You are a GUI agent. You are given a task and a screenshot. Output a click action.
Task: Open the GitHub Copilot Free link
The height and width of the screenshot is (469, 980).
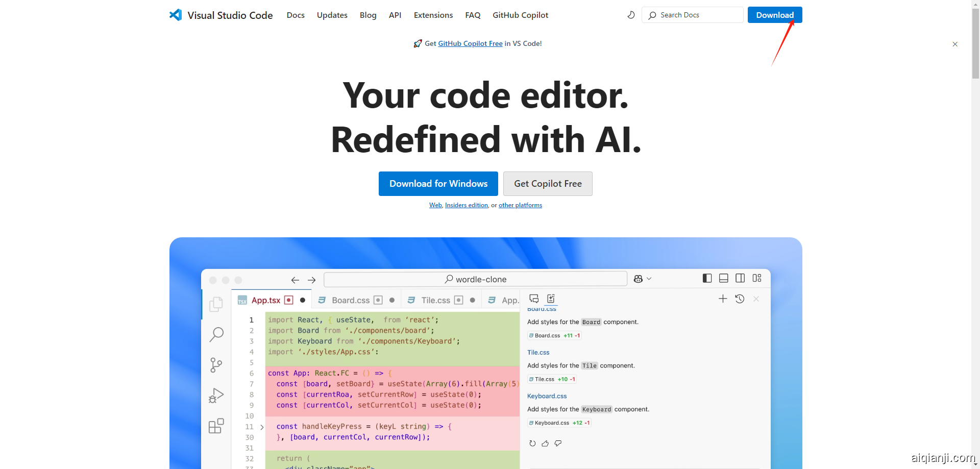point(470,43)
